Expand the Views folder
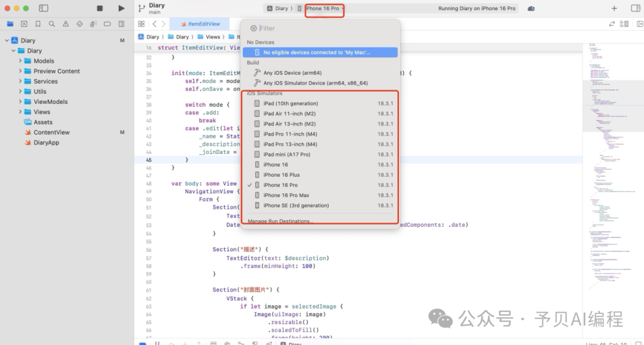Viewport: 644px width, 345px height. click(20, 112)
